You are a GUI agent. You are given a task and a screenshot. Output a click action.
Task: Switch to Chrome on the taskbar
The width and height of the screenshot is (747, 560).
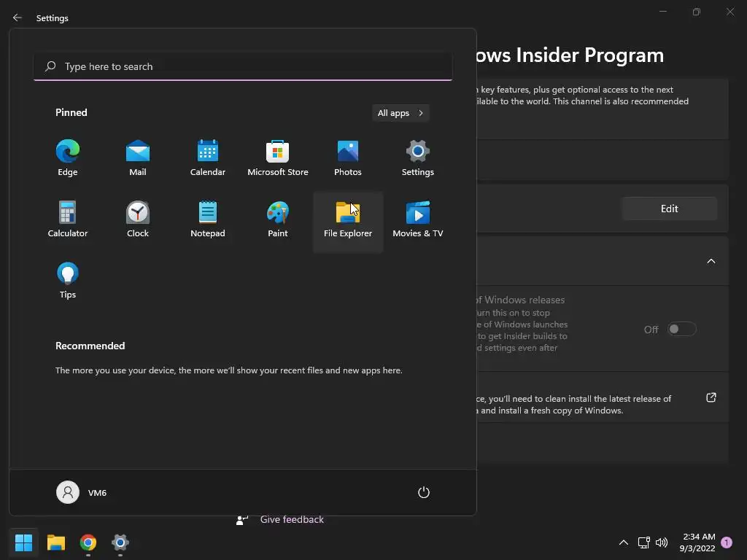(x=88, y=542)
